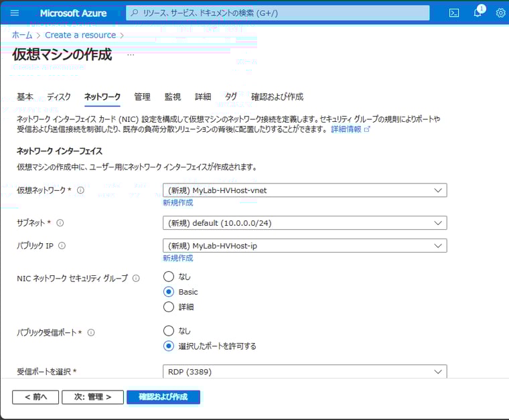Click the search box in the Azure header
Screen dimensions: 509x420
click(x=278, y=13)
